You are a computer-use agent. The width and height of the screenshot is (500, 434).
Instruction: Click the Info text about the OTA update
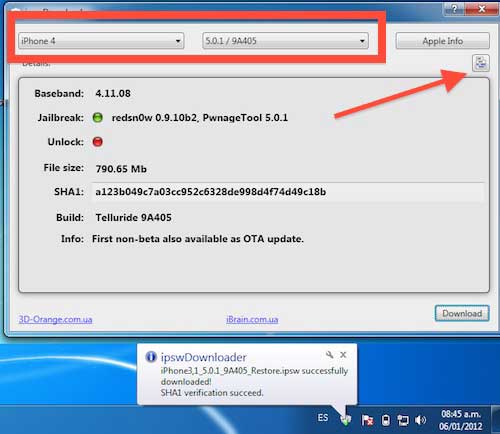[x=198, y=239]
